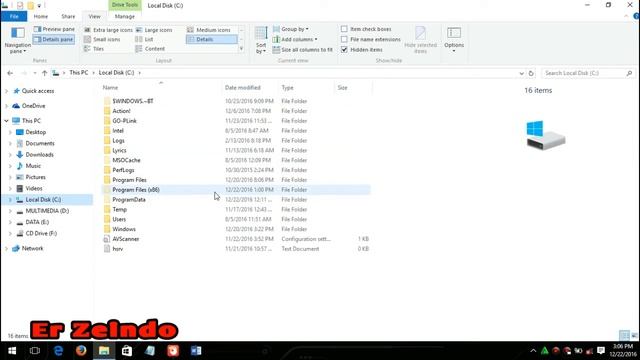The height and width of the screenshot is (360, 640).
Task: Switch to Medium icons layout
Action: 209,30
